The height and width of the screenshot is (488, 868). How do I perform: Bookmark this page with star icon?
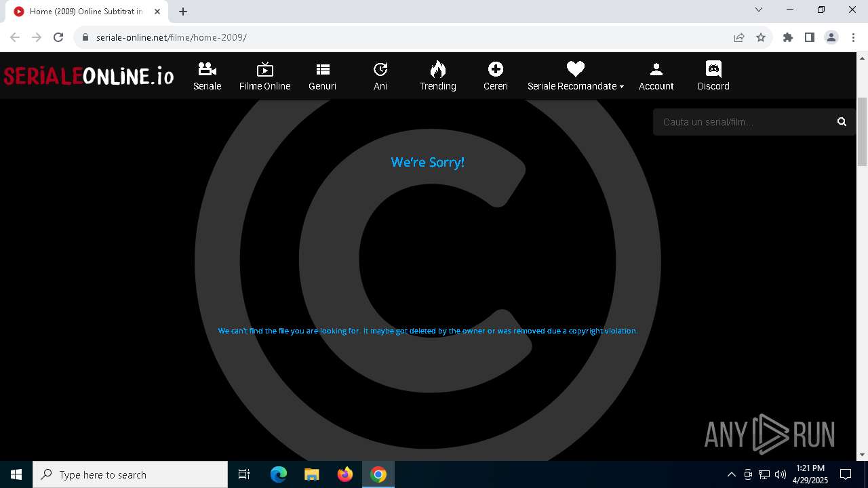(761, 37)
